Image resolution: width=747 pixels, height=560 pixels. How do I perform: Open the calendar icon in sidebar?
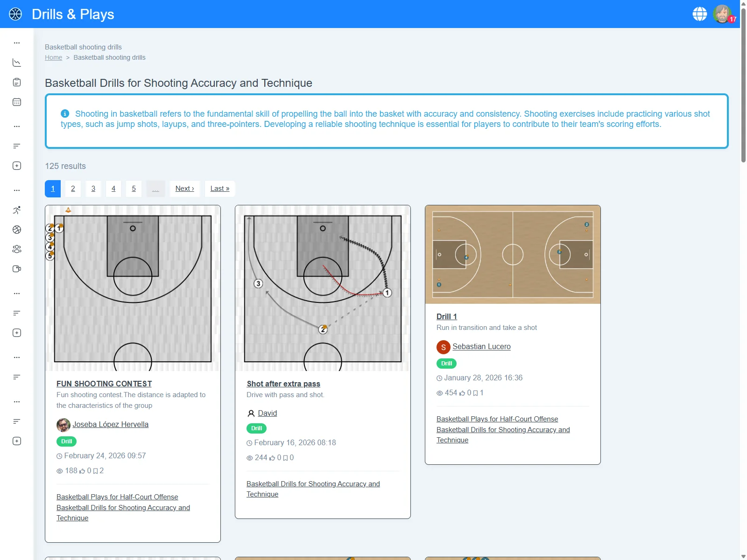pos(17,102)
